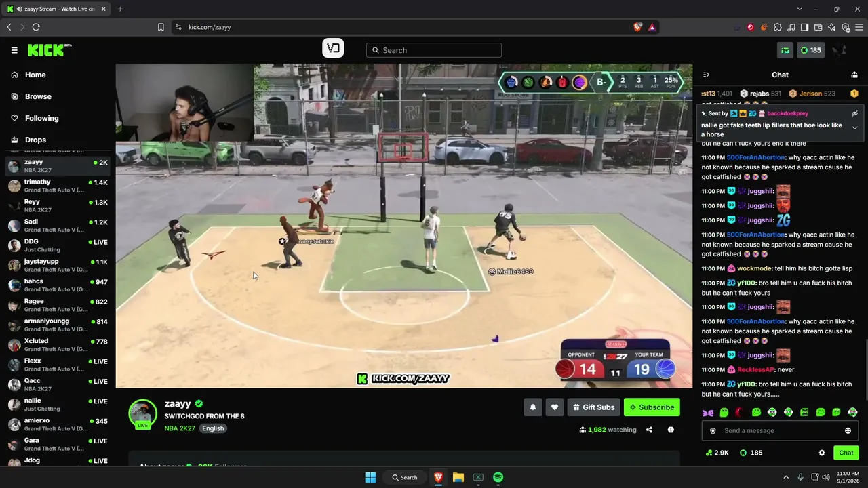The image size is (868, 488).
Task: Open a new browser tab
Action: pyautogui.click(x=120, y=9)
